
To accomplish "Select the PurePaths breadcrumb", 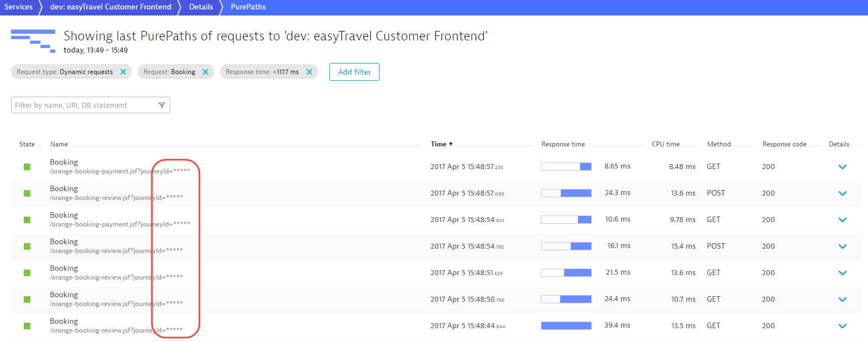I will click(x=248, y=7).
